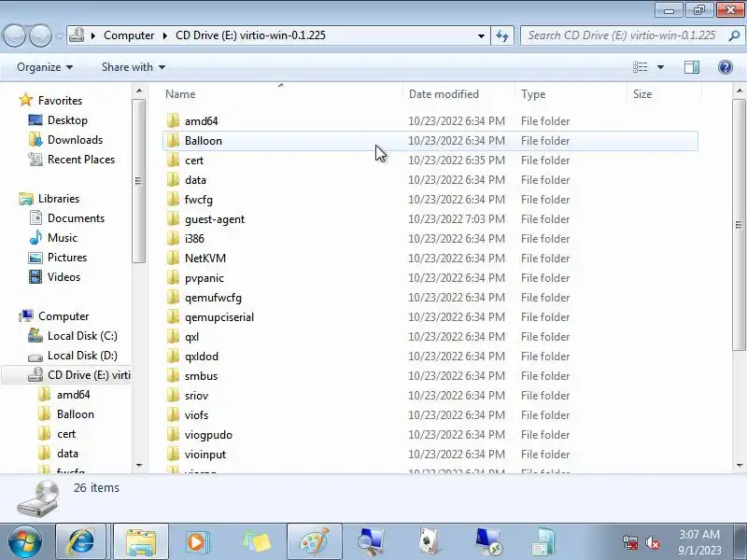Click the amd64 folder icon in file list
Screen dimensions: 747x560
[x=174, y=120]
